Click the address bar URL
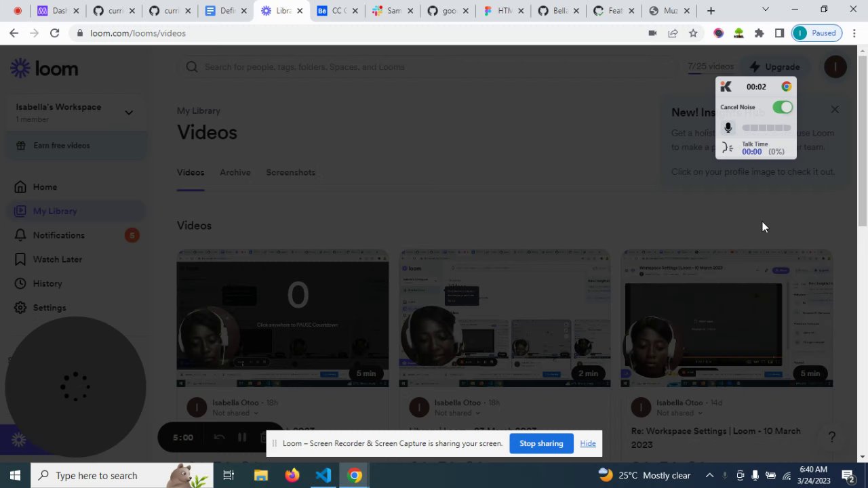868x488 pixels. point(138,33)
